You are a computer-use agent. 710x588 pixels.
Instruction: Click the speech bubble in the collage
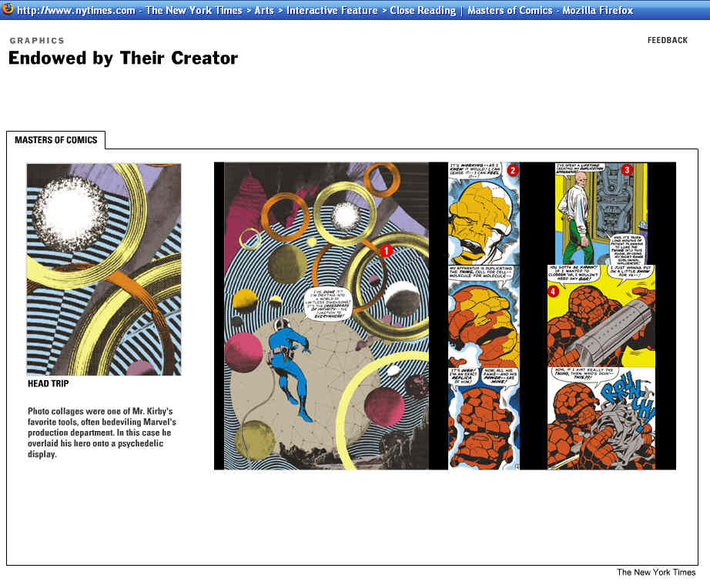[328, 304]
